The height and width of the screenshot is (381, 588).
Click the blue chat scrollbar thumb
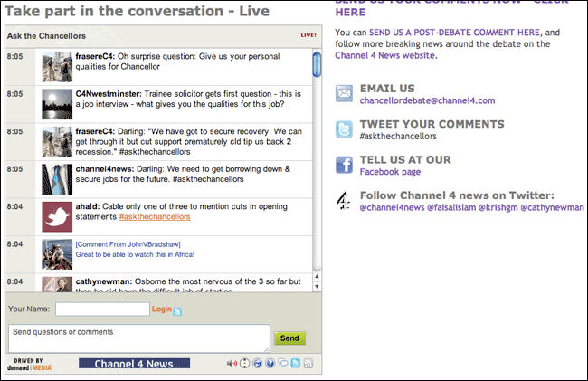coord(317,64)
